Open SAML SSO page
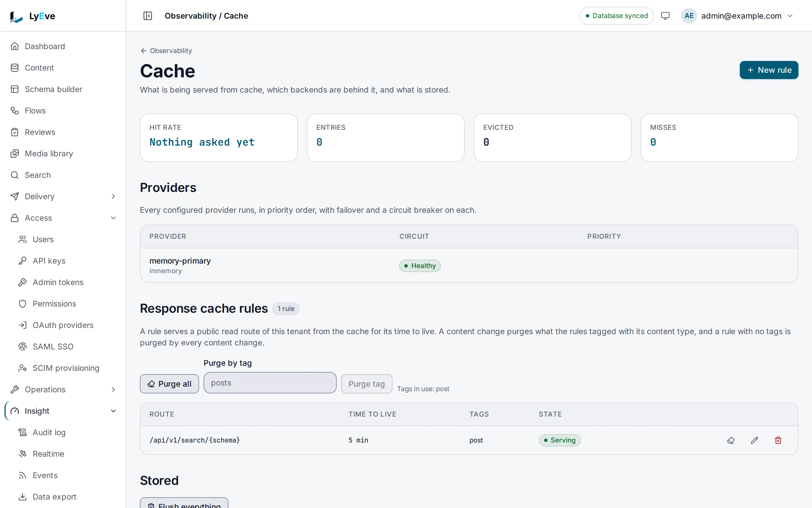The image size is (812, 508). (x=67, y=346)
